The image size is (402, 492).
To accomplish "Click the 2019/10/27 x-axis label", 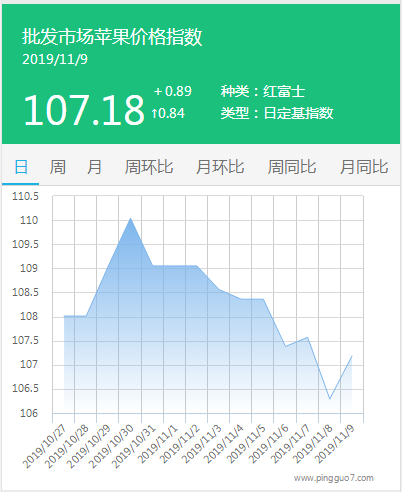I will pyautogui.click(x=45, y=446).
